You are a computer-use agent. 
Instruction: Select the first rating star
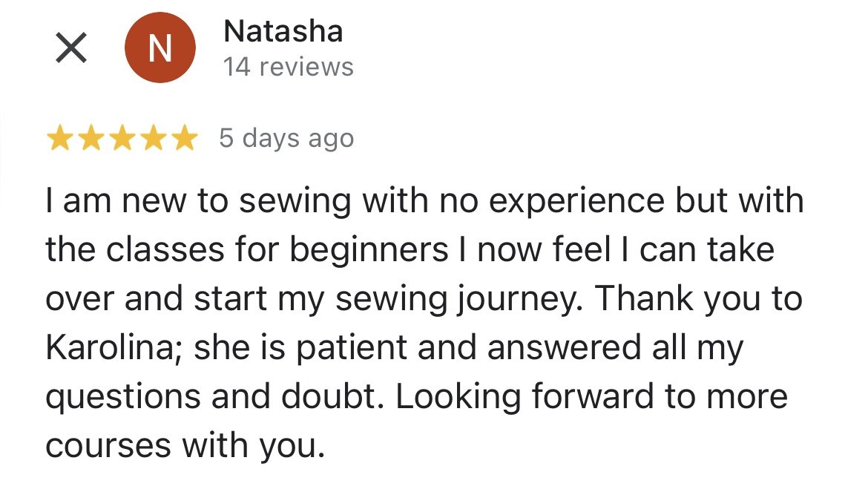[60, 138]
